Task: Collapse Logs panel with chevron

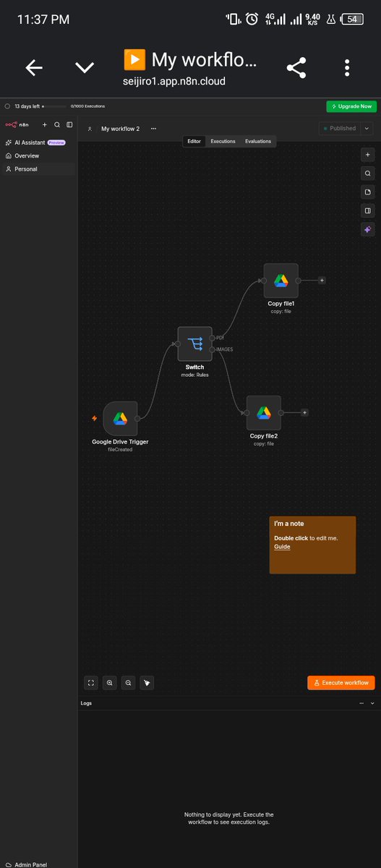Action: tap(372, 703)
